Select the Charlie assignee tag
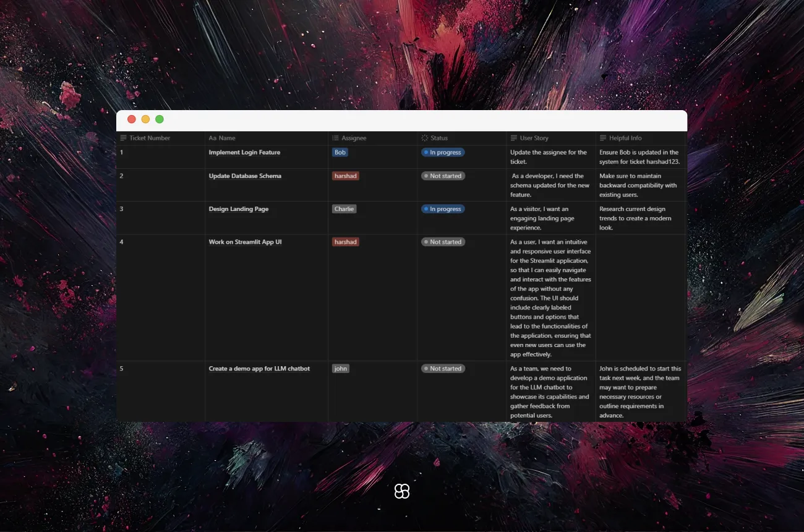Image resolution: width=804 pixels, height=532 pixels. (344, 209)
